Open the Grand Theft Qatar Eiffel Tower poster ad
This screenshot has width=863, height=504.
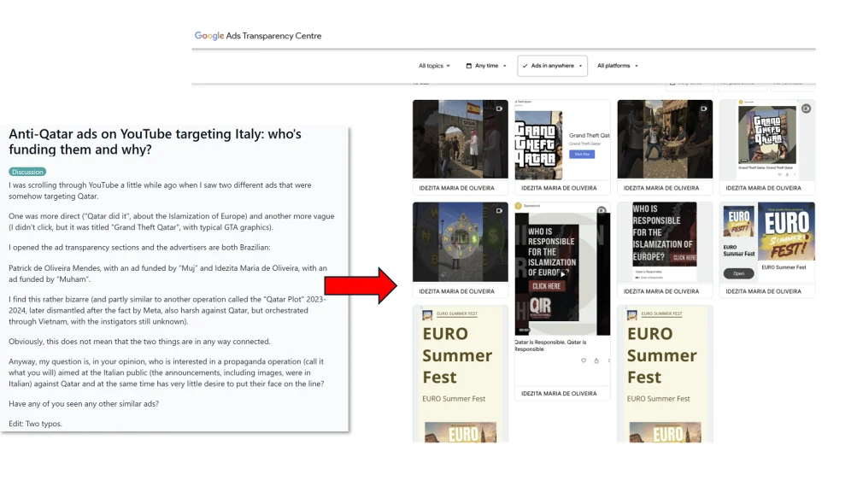click(x=766, y=135)
